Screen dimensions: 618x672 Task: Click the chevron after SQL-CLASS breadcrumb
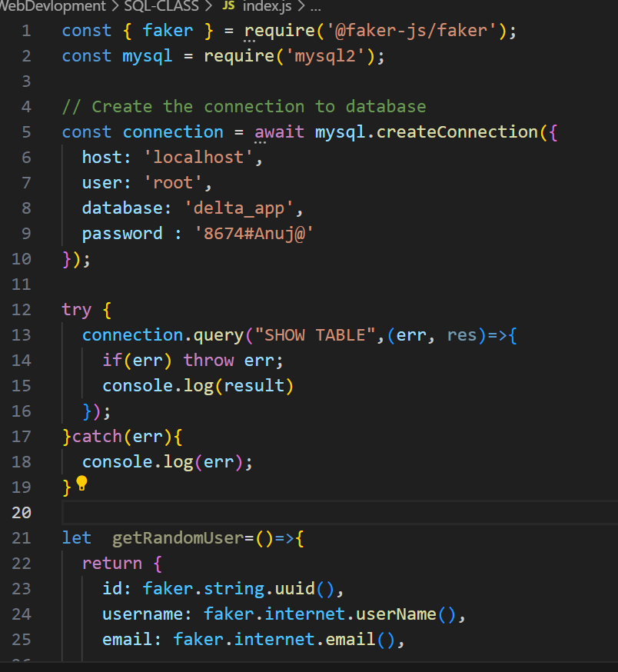209,6
